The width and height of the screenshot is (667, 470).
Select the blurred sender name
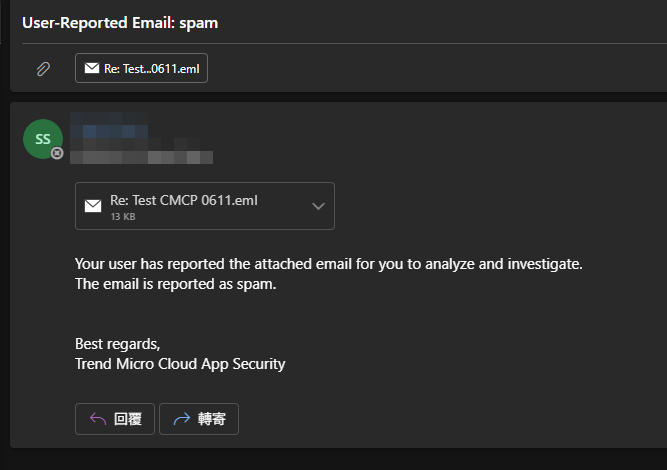tap(116, 132)
